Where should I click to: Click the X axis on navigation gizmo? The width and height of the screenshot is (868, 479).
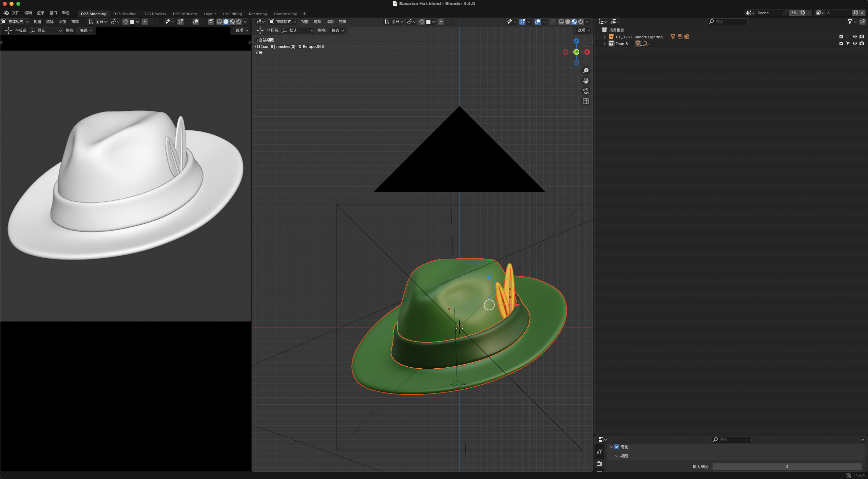587,52
